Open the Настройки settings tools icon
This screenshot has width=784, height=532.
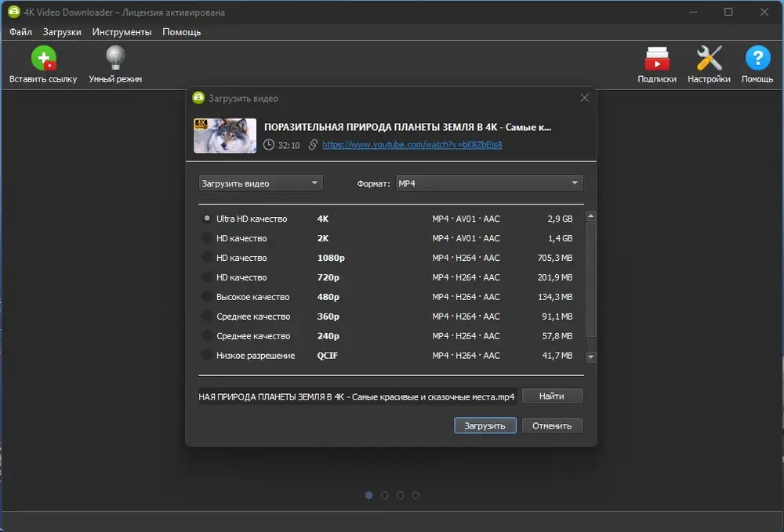709,60
